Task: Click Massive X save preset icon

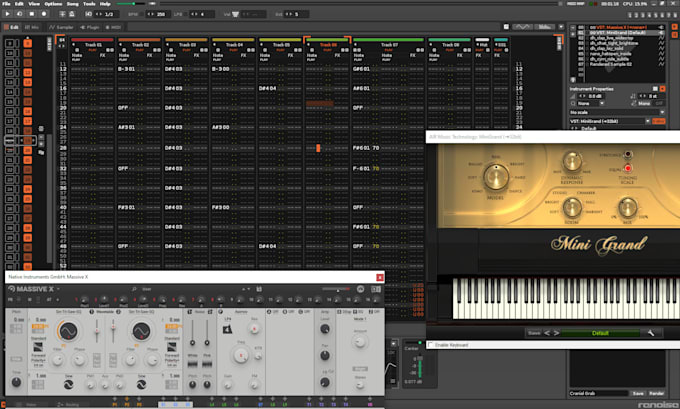Action: click(x=259, y=289)
